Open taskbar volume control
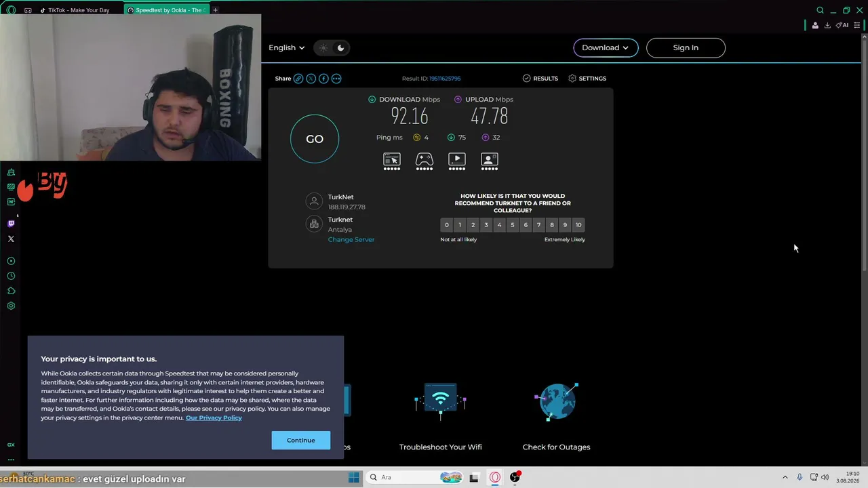 (825, 477)
